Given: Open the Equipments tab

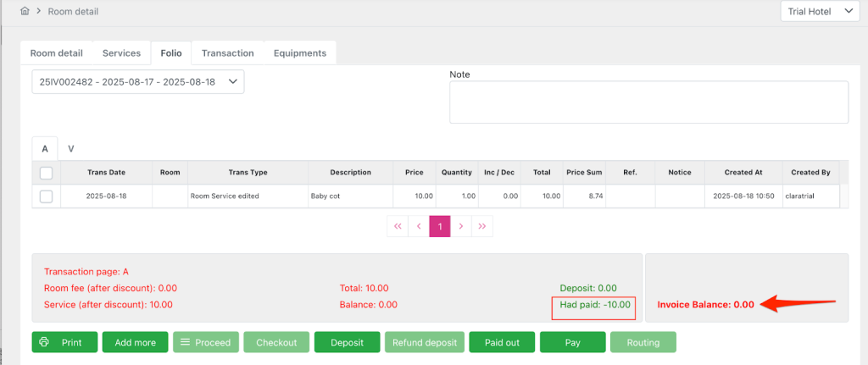Looking at the screenshot, I should click(x=299, y=53).
